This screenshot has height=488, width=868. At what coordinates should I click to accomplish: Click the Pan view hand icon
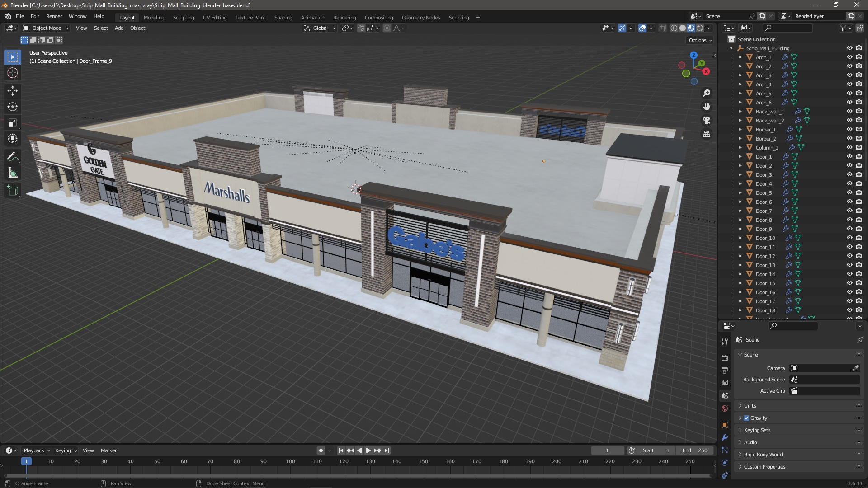click(x=707, y=107)
